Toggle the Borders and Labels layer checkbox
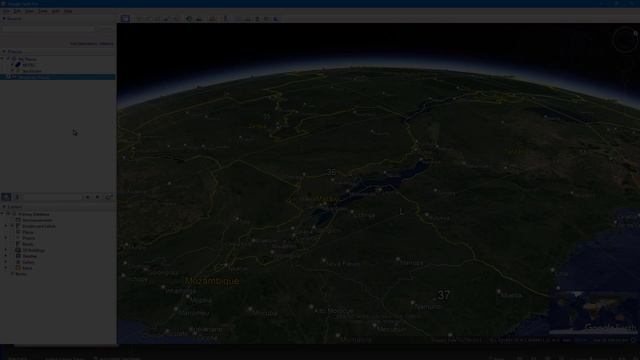 click(13, 226)
